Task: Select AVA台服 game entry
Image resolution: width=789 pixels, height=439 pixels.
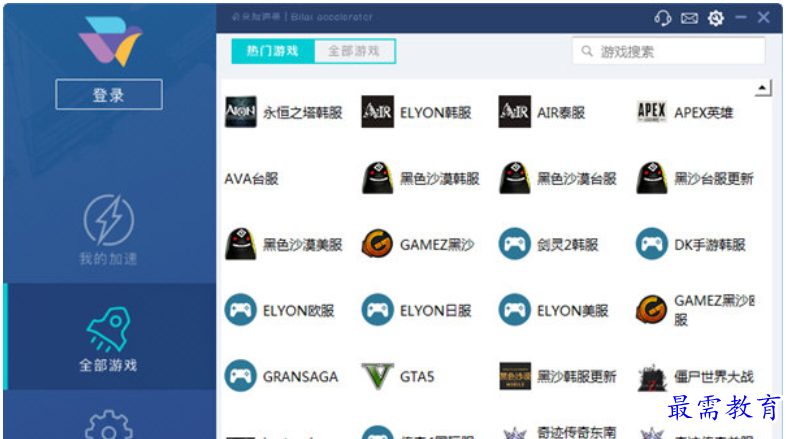Action: 252,179
